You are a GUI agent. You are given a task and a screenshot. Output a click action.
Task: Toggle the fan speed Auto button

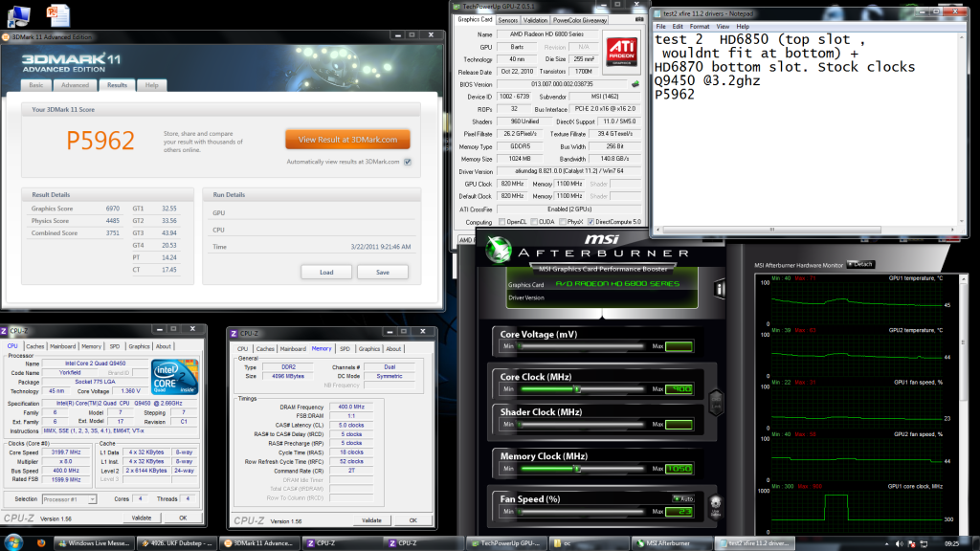coord(682,498)
